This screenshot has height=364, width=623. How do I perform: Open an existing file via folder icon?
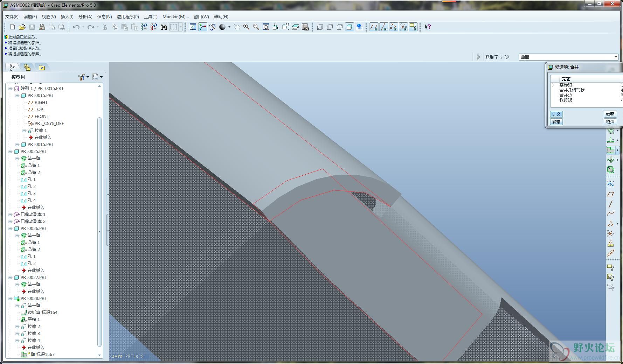22,27
